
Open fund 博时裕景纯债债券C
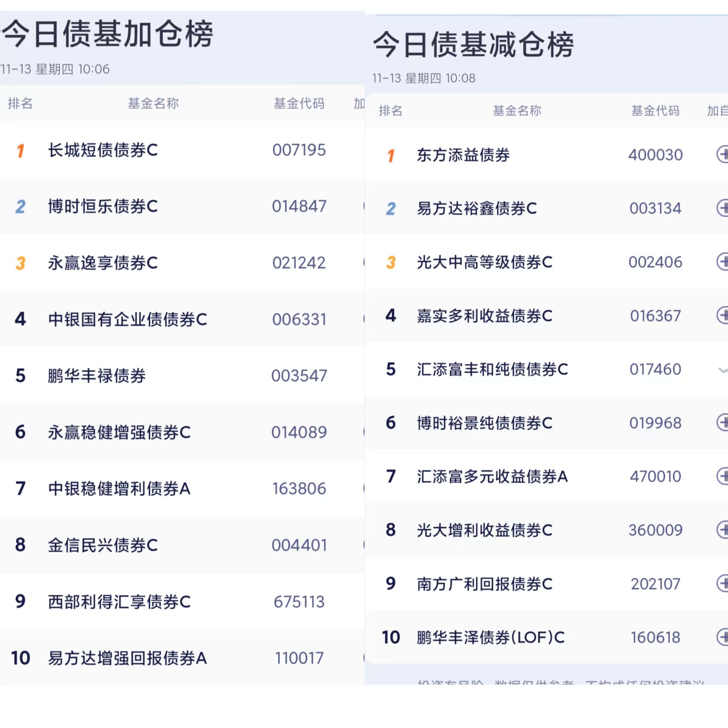[x=485, y=423]
